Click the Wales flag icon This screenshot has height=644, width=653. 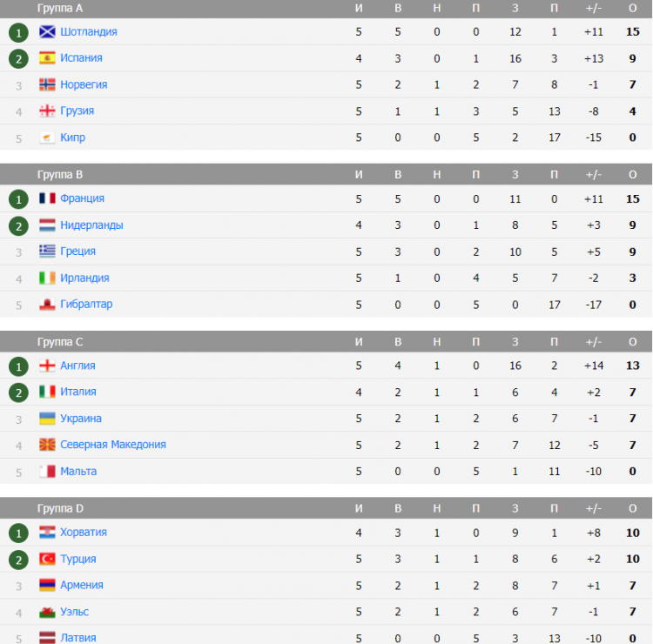pos(47,612)
